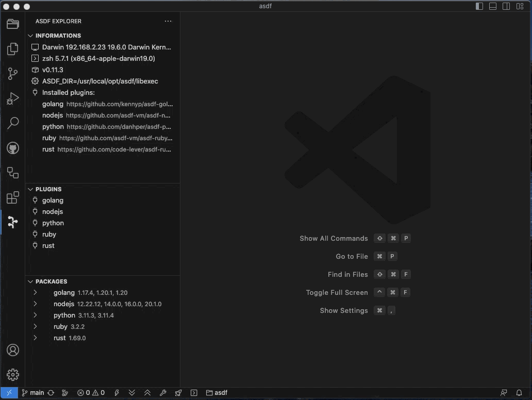This screenshot has width=532, height=400.
Task: Open errors and warnings count in status bar
Action: 91,393
